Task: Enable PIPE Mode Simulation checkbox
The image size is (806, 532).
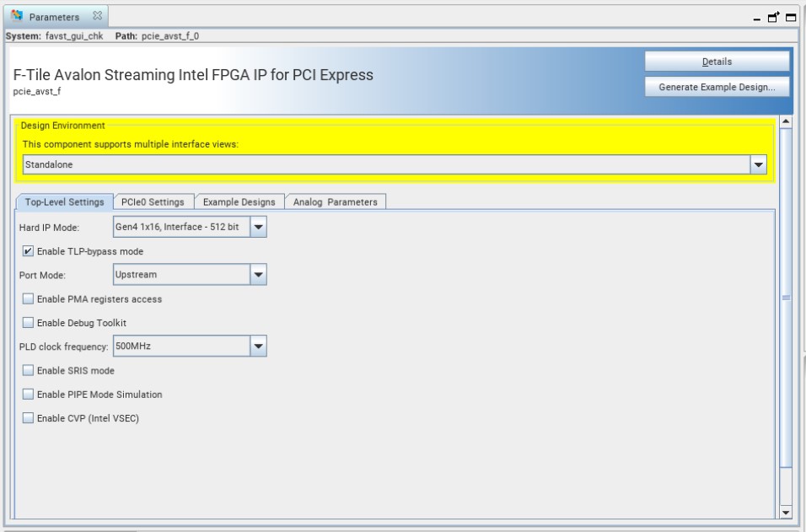Action: coord(29,394)
